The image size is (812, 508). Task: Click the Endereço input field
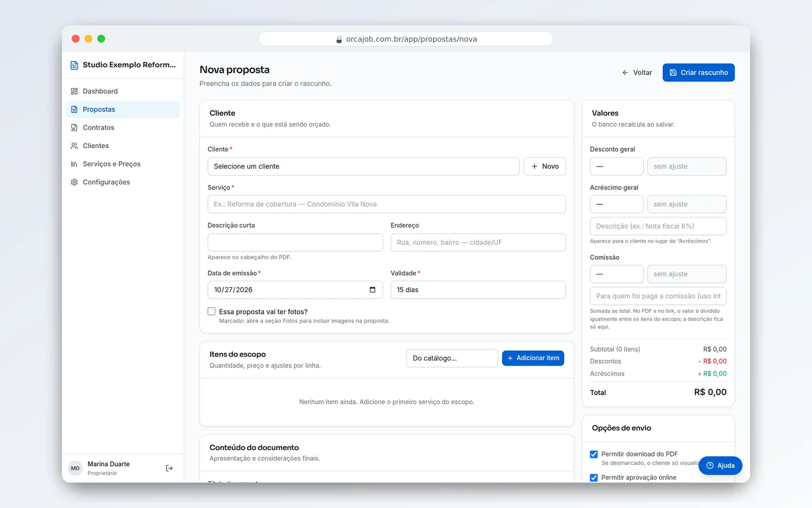(x=478, y=242)
